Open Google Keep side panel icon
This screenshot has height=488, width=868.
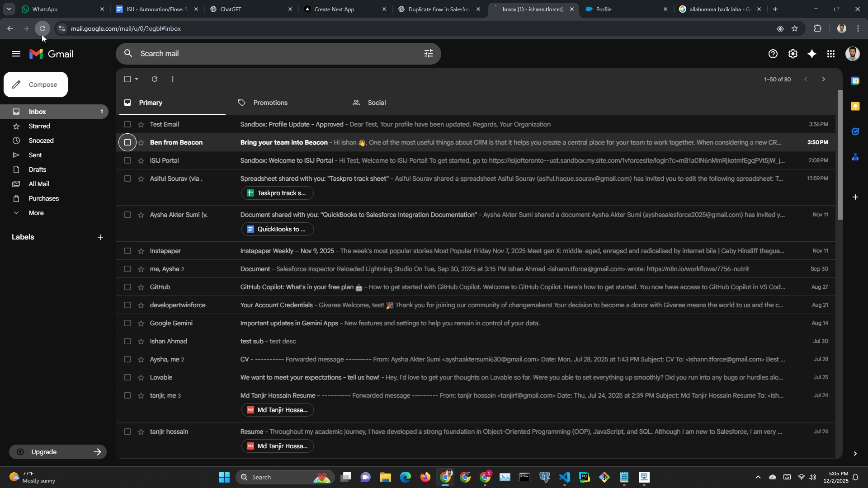coord(855,106)
